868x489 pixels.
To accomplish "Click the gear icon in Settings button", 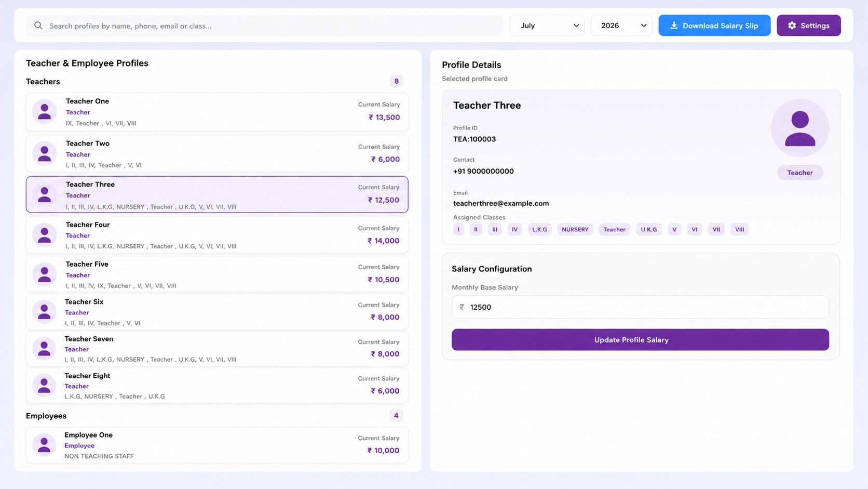I will (792, 25).
